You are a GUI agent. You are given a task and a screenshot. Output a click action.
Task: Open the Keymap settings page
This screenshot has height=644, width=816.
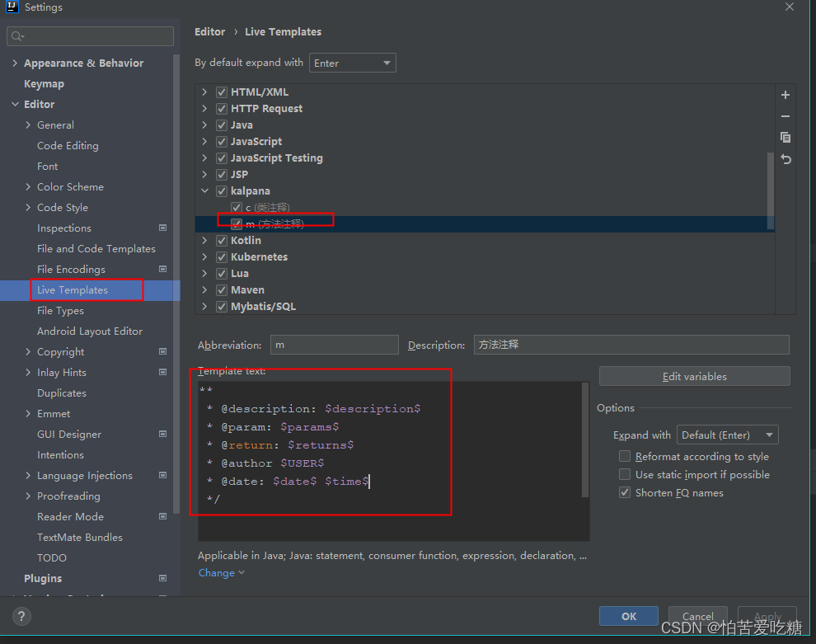coord(44,84)
